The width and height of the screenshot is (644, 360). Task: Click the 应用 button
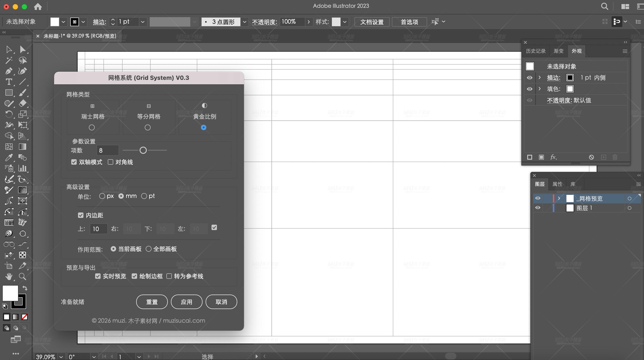[x=186, y=302]
